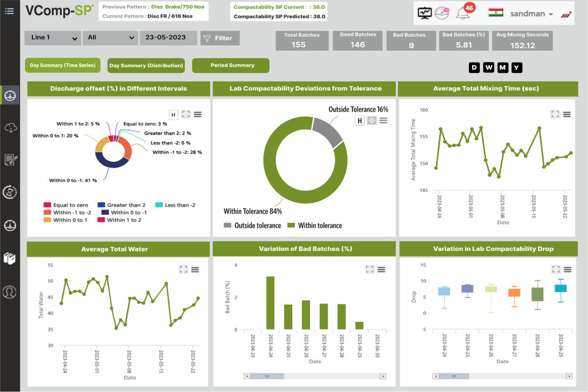Click the dashboard gauge icon in the sidebar
This screenshot has width=588, height=392.
pos(10,95)
